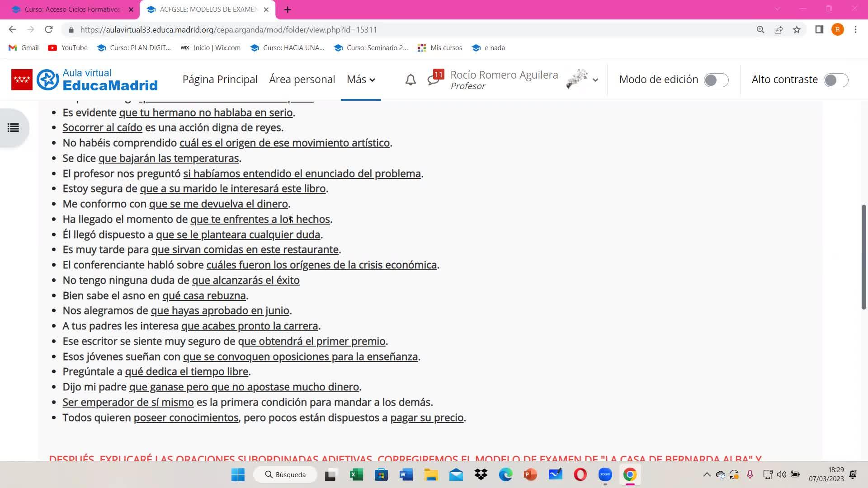Open Excel from the taskbar

coord(356,474)
